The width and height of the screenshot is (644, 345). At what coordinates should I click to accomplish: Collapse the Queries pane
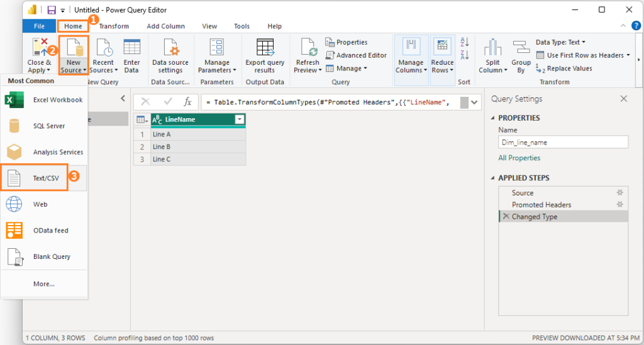123,99
